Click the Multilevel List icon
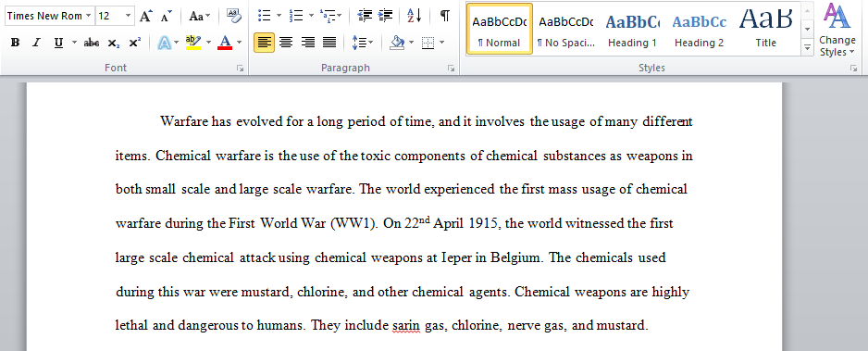Viewport: 868px width, 351px height. [328, 16]
